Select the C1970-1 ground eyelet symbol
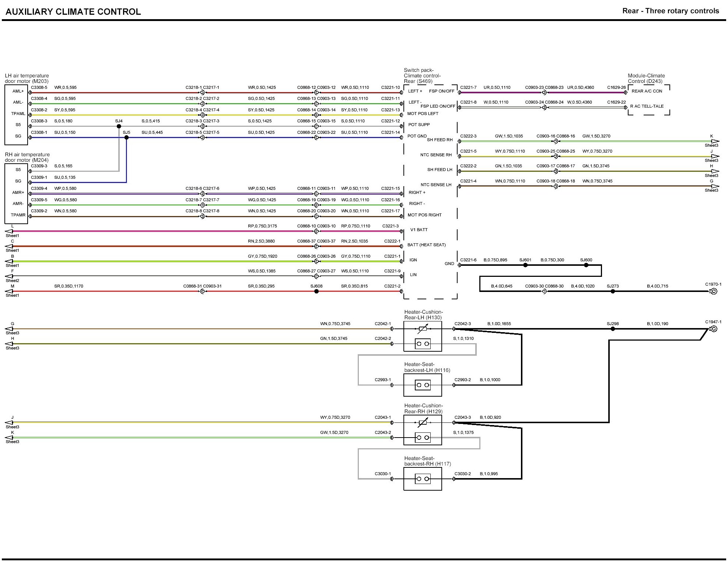This screenshot has height=564, width=728. [x=713, y=291]
